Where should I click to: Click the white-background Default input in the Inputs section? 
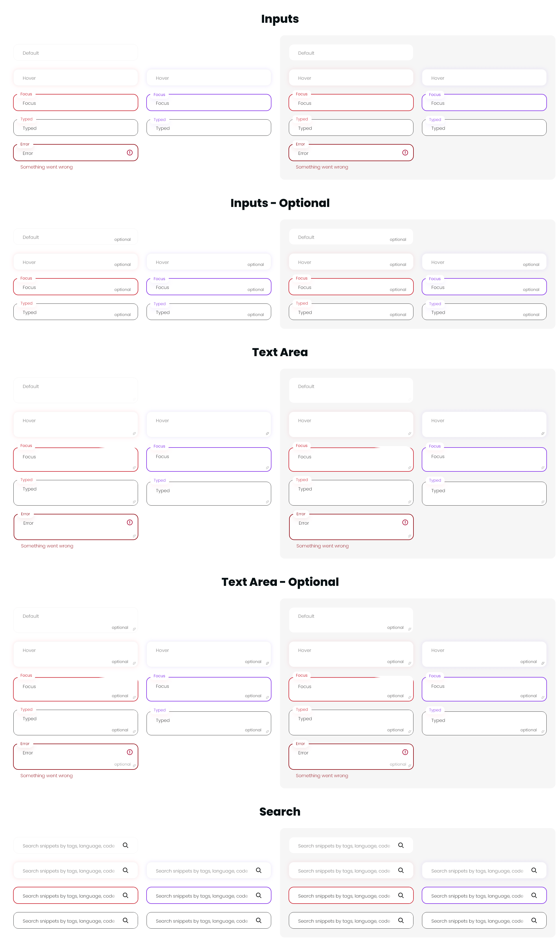click(x=75, y=52)
